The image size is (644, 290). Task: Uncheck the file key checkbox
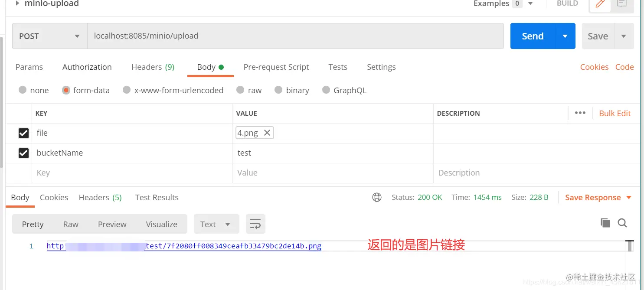tap(23, 133)
